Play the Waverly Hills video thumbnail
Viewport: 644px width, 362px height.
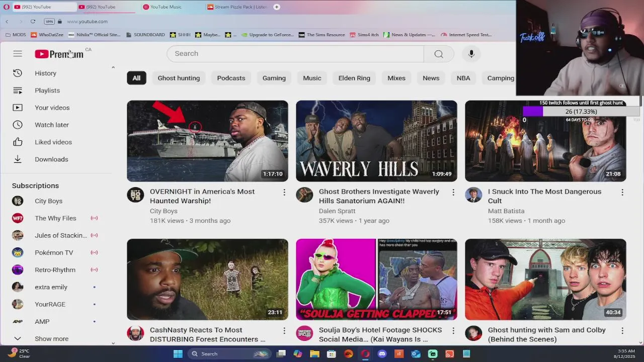click(x=376, y=141)
